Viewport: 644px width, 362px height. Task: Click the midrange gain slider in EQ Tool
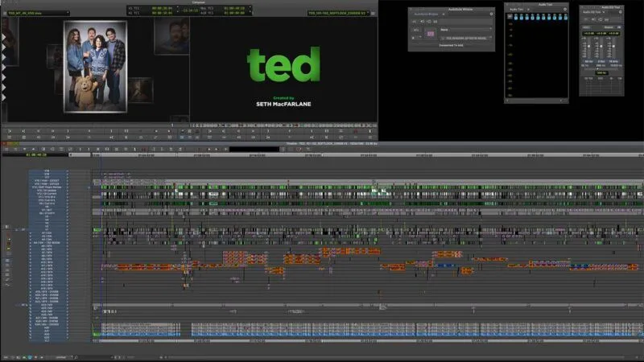pos(601,48)
